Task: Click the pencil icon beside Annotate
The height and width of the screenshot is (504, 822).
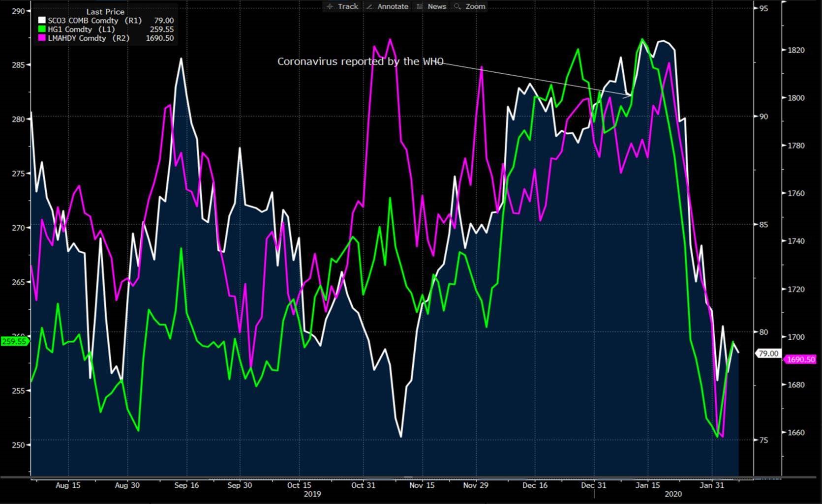Action: pyautogui.click(x=369, y=6)
